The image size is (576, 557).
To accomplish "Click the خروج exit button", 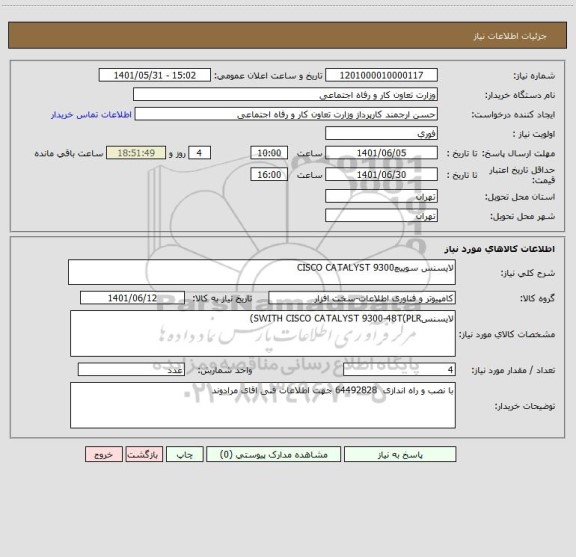I will point(104,454).
